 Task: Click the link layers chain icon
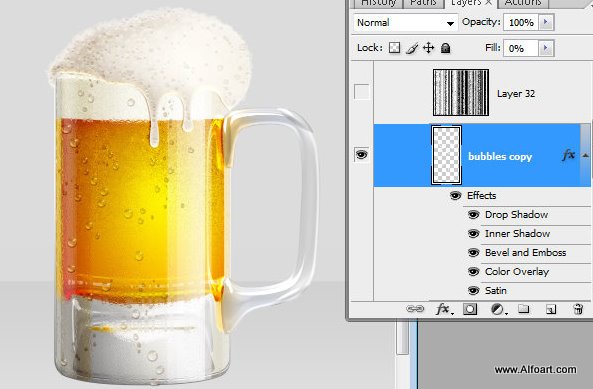(x=415, y=309)
